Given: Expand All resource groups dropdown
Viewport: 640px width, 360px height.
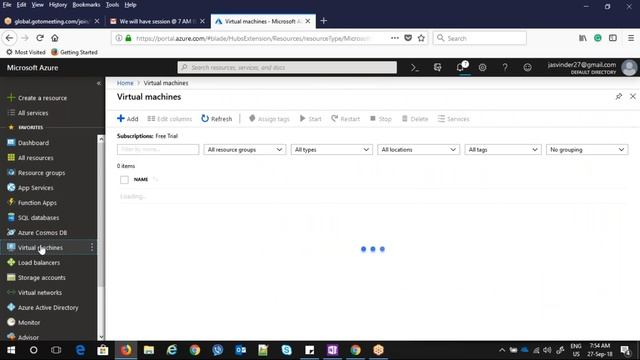Looking at the screenshot, I should pyautogui.click(x=244, y=150).
